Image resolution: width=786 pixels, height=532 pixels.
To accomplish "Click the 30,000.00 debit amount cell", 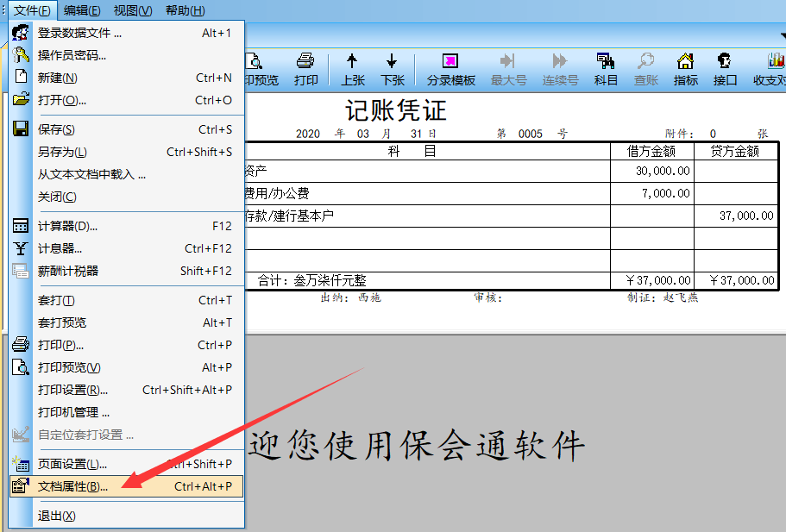I will click(651, 171).
